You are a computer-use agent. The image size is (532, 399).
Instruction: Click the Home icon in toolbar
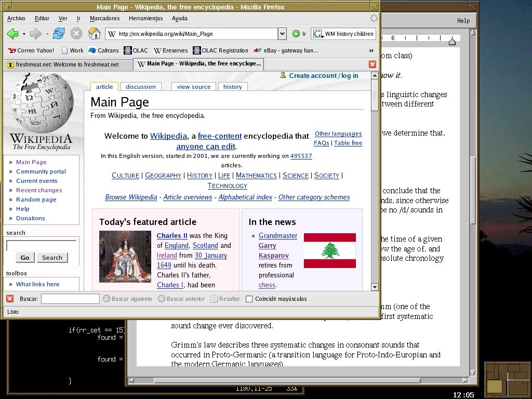click(94, 34)
